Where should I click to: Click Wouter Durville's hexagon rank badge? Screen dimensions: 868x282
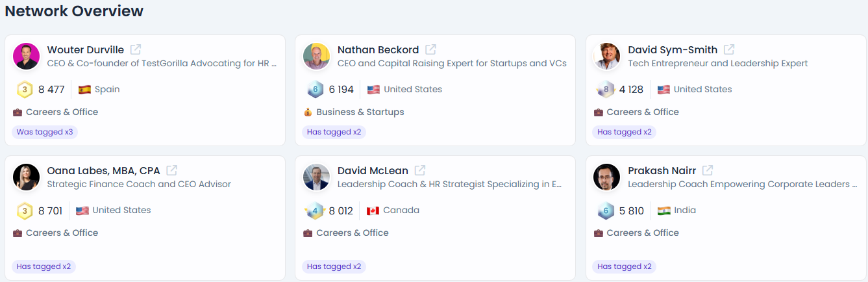point(25,90)
